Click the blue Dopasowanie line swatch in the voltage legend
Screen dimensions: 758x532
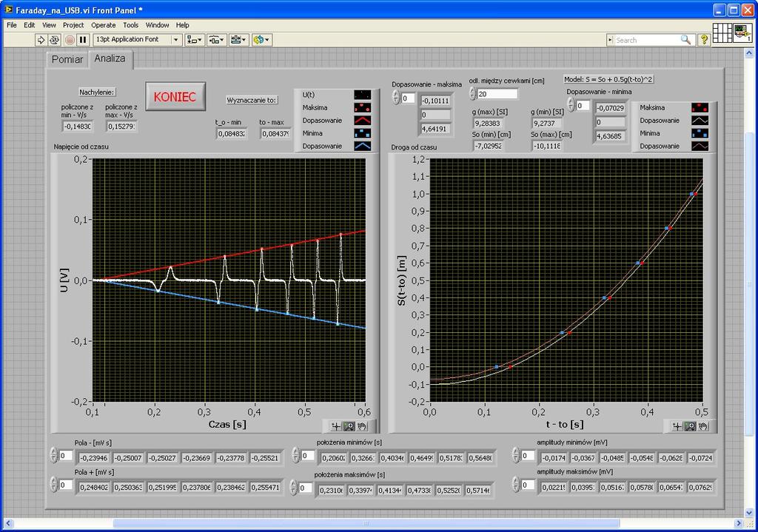coord(362,146)
